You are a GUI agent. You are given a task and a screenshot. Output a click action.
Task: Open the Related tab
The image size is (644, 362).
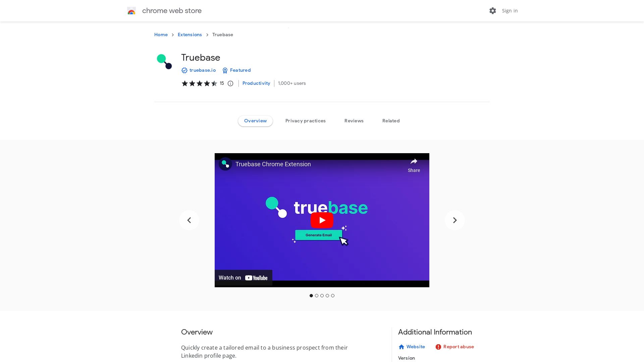tap(391, 121)
